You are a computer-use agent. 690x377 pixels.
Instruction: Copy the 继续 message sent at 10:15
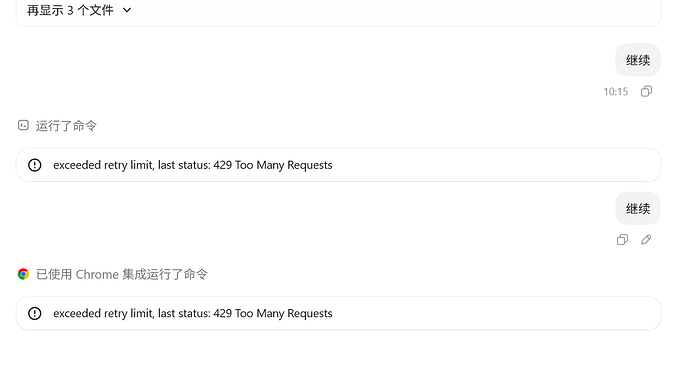pos(646,92)
